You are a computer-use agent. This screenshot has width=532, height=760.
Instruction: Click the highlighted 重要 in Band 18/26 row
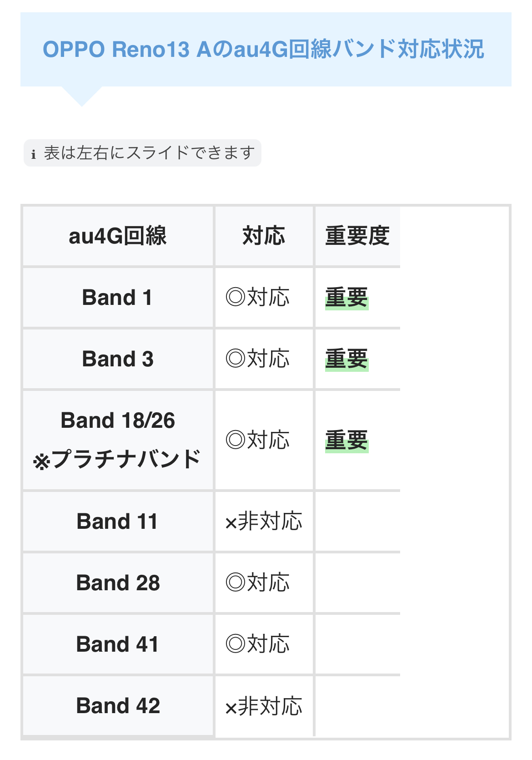click(x=346, y=440)
